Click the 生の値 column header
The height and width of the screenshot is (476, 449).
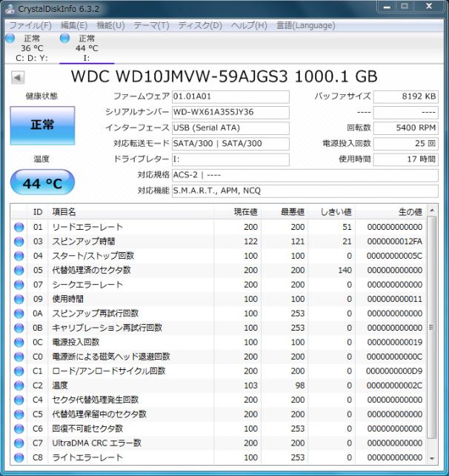(390, 212)
